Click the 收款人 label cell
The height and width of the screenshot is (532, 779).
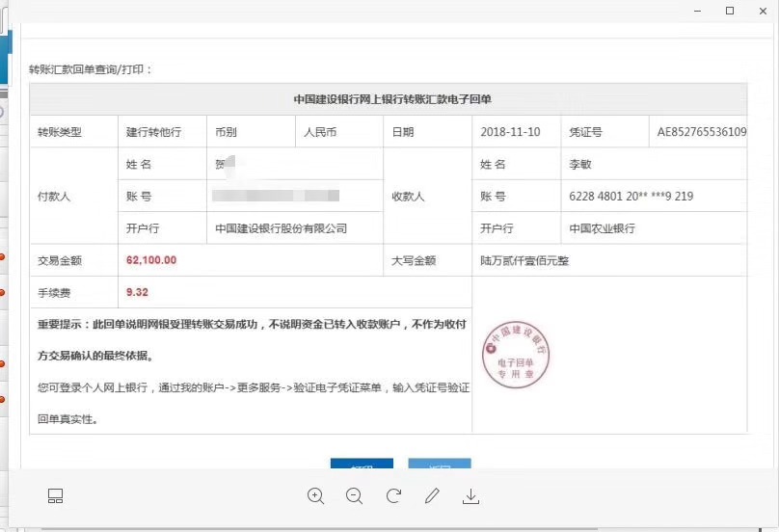click(x=428, y=197)
